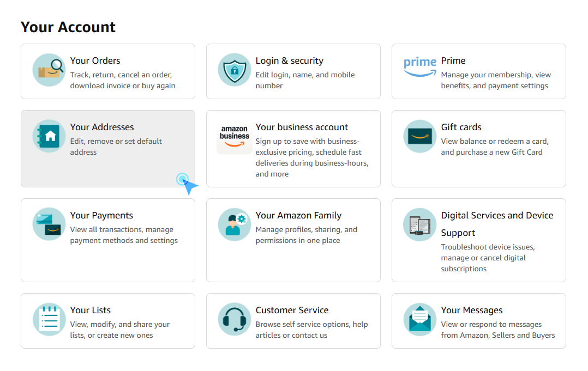Click the Your Lists notepad icon

click(x=49, y=319)
